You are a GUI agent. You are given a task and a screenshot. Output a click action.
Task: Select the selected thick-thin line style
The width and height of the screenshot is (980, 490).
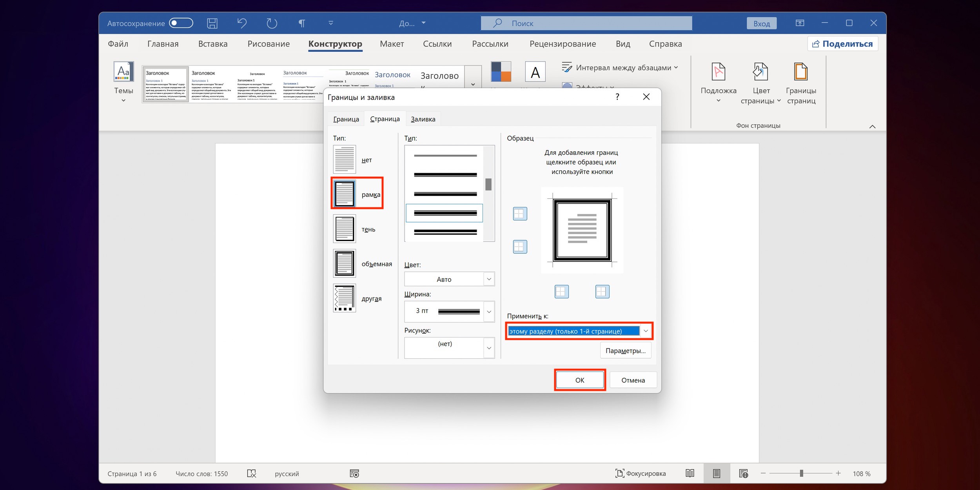pos(445,213)
